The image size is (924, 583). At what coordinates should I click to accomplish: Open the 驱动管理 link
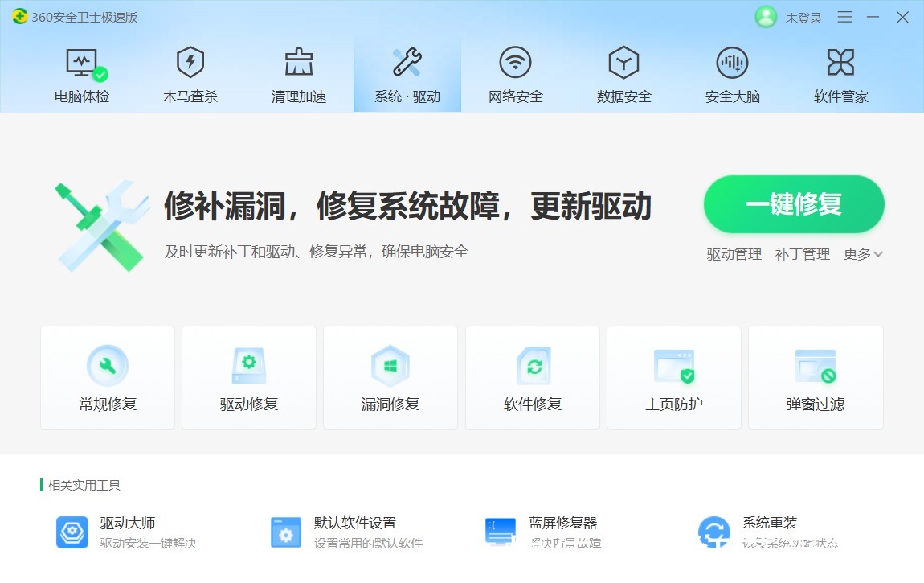pos(734,254)
